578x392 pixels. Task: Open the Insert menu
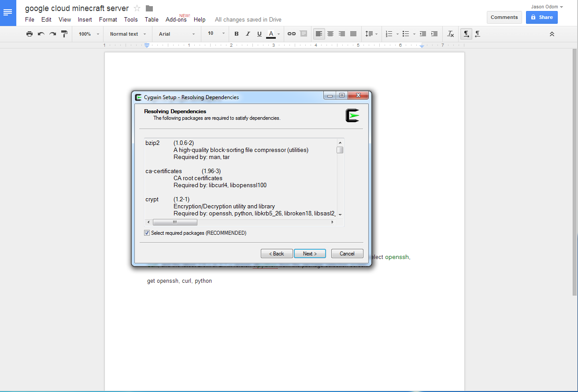pyautogui.click(x=85, y=19)
